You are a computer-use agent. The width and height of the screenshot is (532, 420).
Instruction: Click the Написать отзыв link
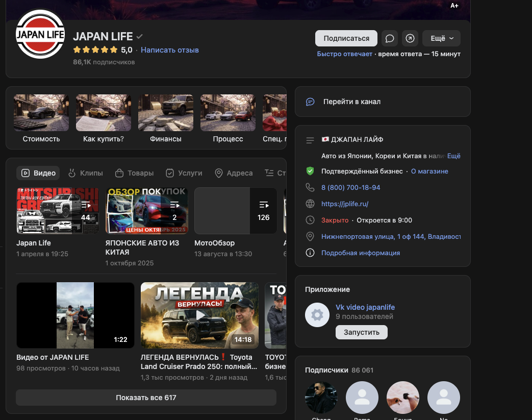[x=170, y=50]
